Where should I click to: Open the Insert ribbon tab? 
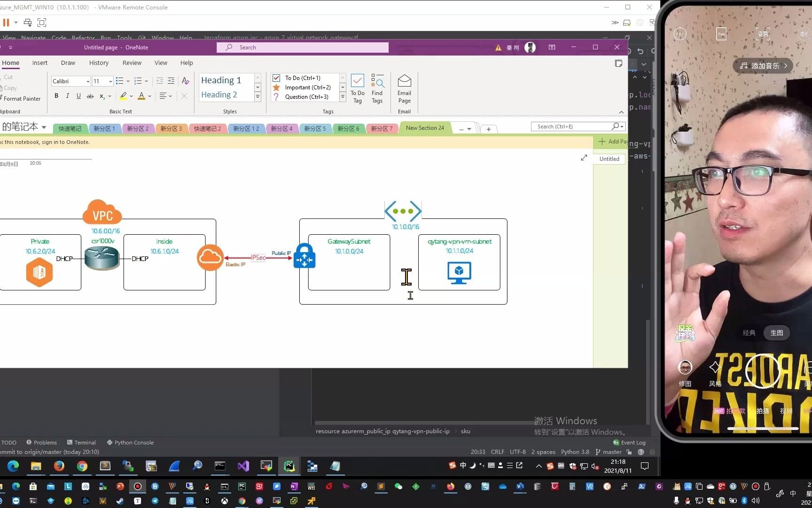[40, 63]
